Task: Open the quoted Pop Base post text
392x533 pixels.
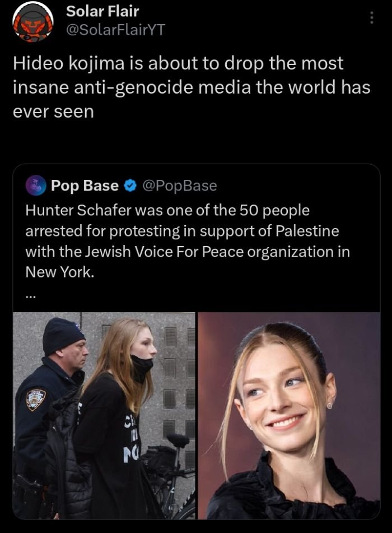Action: [x=188, y=242]
